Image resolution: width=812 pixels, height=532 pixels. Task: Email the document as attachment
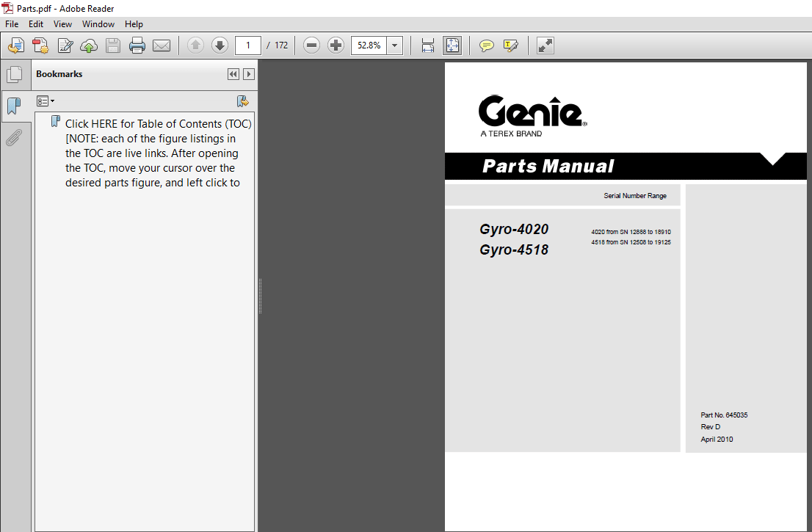pyautogui.click(x=162, y=45)
